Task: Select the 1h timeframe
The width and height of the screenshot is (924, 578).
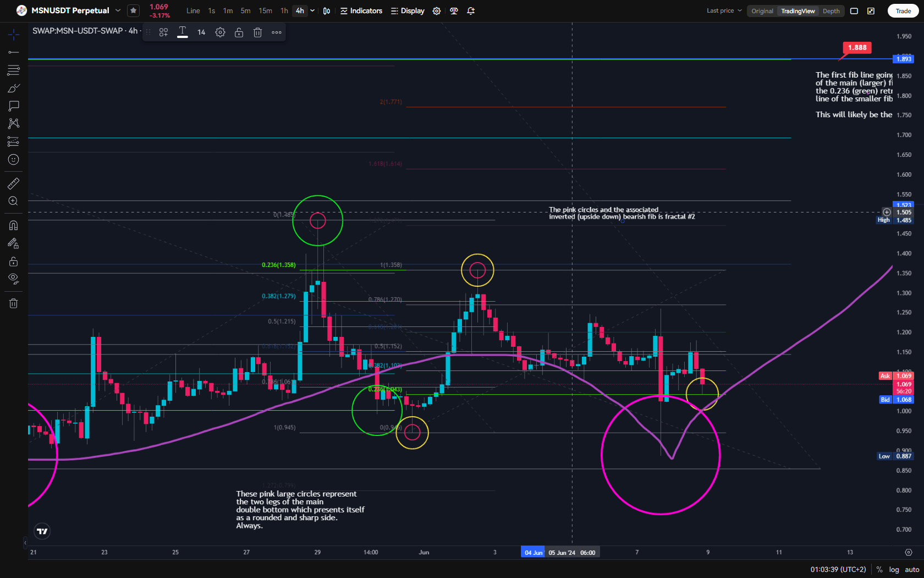Action: (284, 11)
